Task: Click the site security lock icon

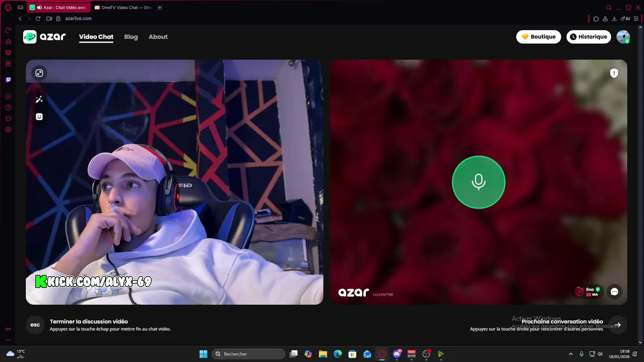Action: (x=58, y=19)
